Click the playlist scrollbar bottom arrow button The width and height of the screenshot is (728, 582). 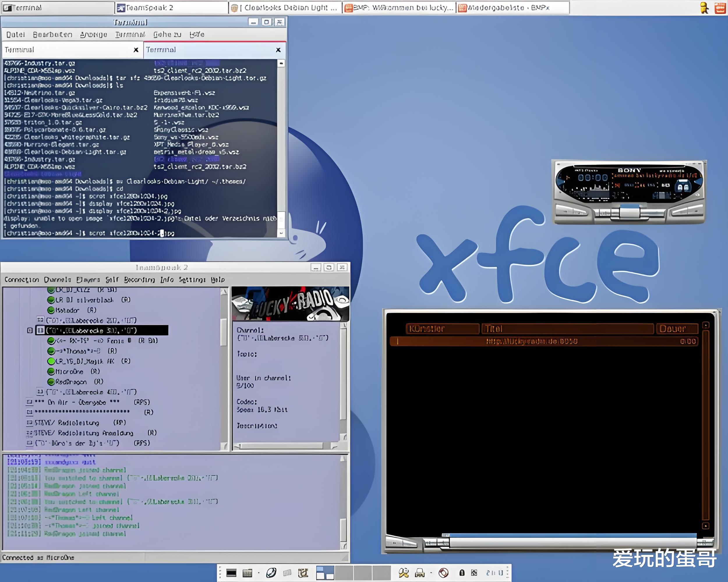[705, 526]
